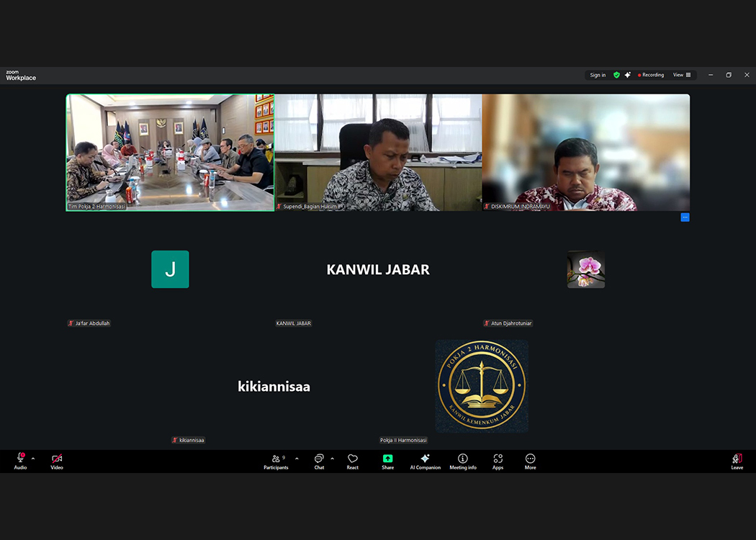The height and width of the screenshot is (540, 756).
Task: Expand the audio options arrow
Action: tap(33, 459)
